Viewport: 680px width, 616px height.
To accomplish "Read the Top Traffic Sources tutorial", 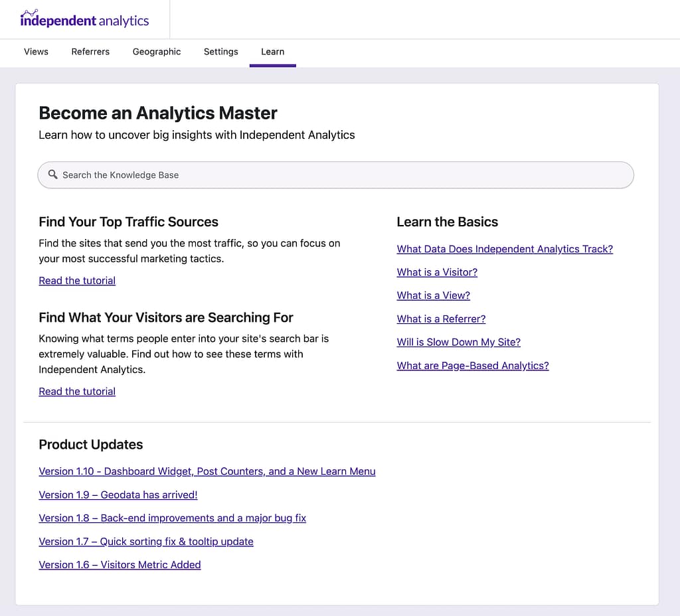I will (77, 281).
